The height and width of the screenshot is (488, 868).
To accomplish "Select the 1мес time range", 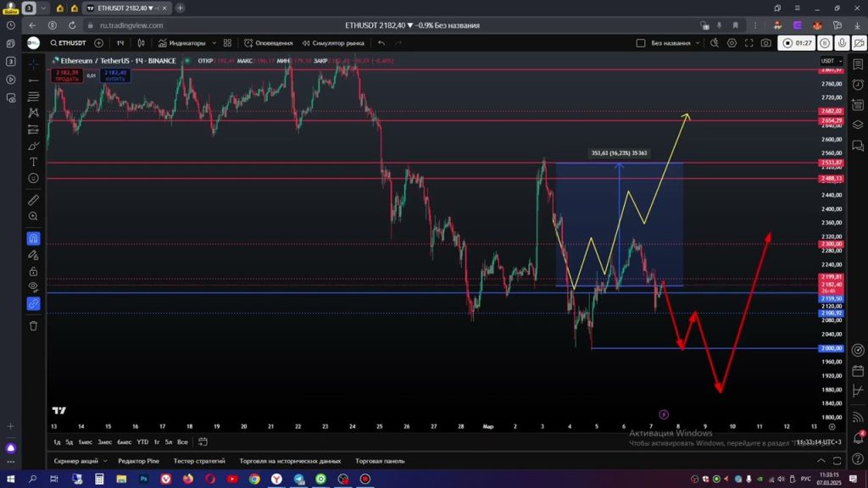I will 86,441.
